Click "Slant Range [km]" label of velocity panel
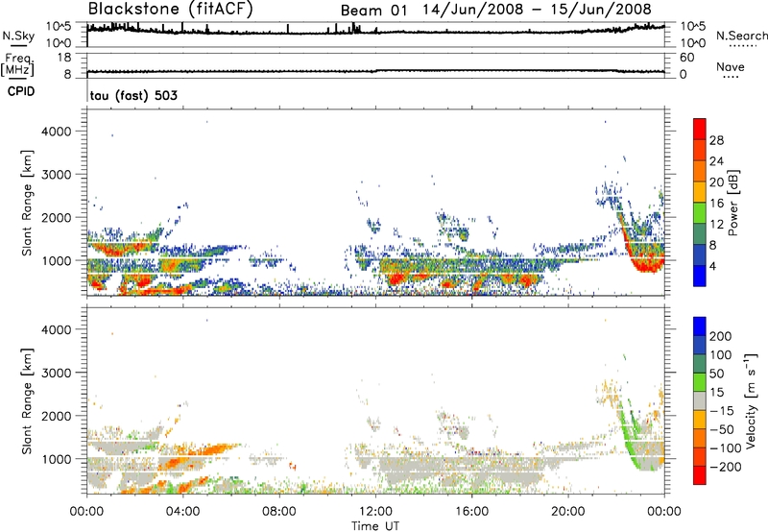768x532 pixels. [x=28, y=401]
